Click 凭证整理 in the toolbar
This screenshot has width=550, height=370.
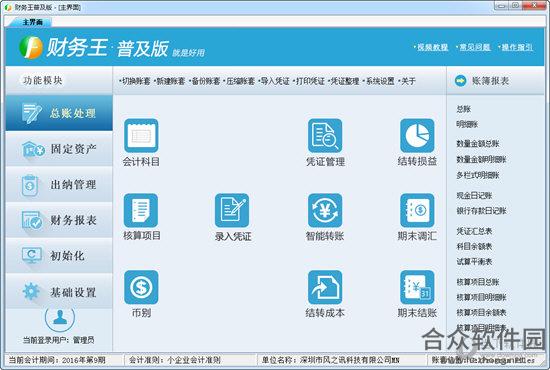[345, 81]
